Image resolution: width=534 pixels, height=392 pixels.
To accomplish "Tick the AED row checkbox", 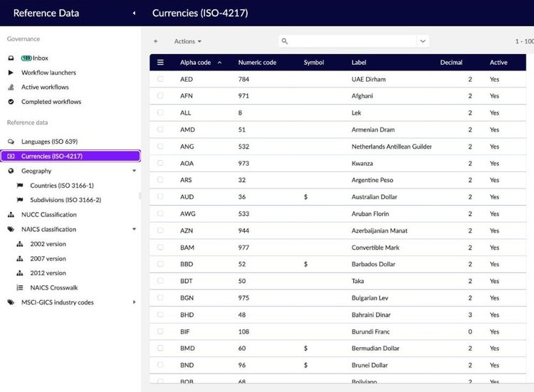I will tap(160, 79).
